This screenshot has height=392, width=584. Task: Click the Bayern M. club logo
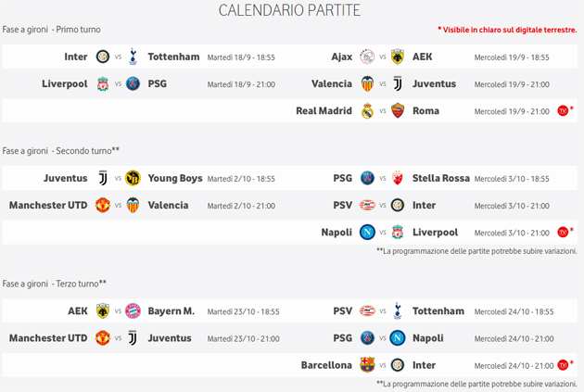[132, 310]
